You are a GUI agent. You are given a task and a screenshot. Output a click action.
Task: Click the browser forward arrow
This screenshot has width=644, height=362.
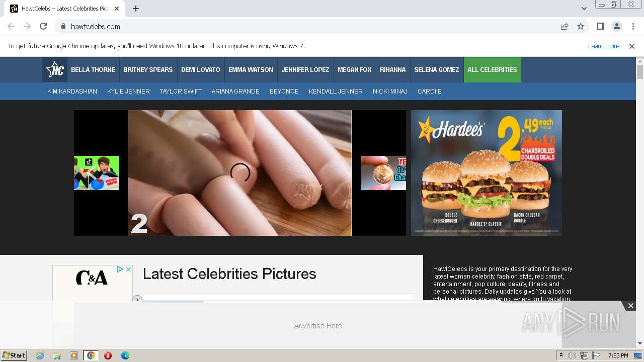[x=27, y=26]
